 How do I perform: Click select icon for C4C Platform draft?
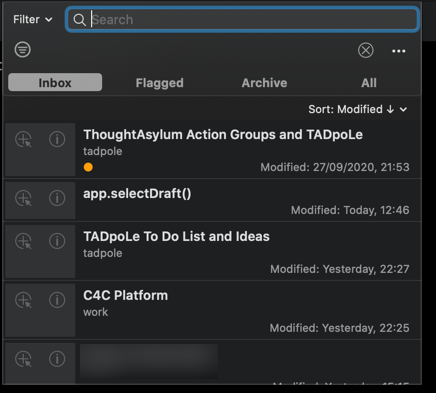pyautogui.click(x=23, y=300)
